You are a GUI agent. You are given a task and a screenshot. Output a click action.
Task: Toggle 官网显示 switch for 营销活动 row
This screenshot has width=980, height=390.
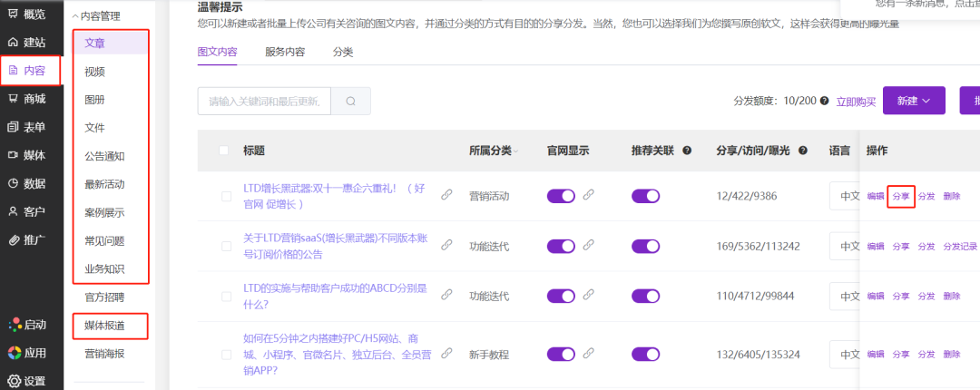[562, 196]
